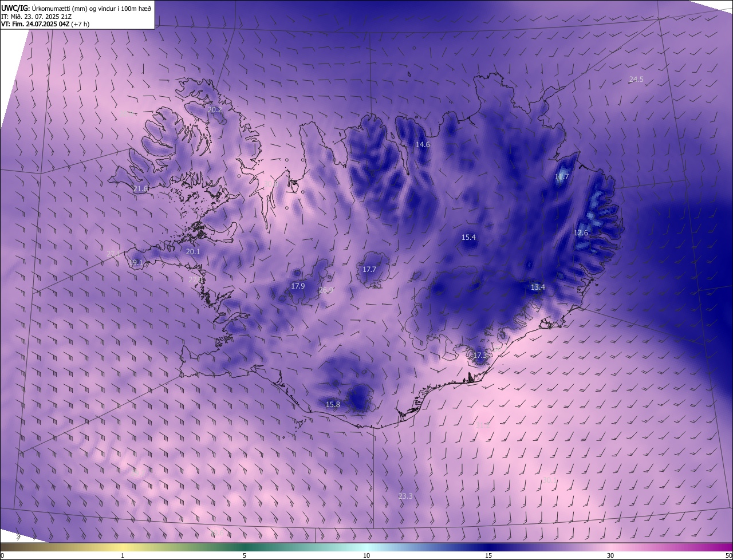Image resolution: width=733 pixels, height=560 pixels.
Task: Click the 5 tick on the color scale
Action: pyautogui.click(x=245, y=556)
